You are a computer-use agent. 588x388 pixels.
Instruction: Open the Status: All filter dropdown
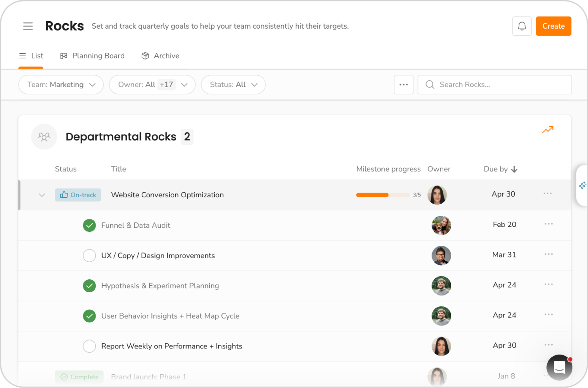233,84
